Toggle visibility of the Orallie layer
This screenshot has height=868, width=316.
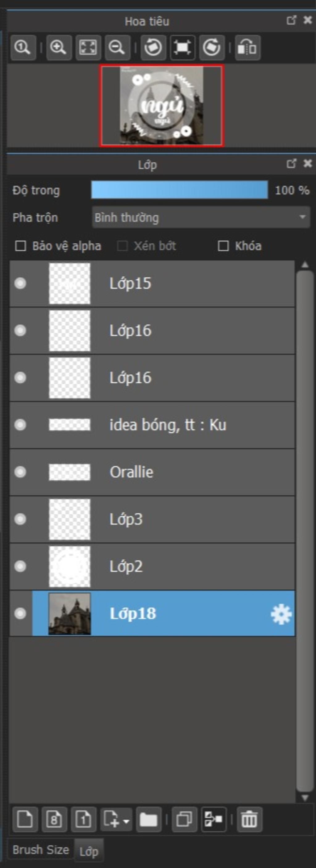20,472
